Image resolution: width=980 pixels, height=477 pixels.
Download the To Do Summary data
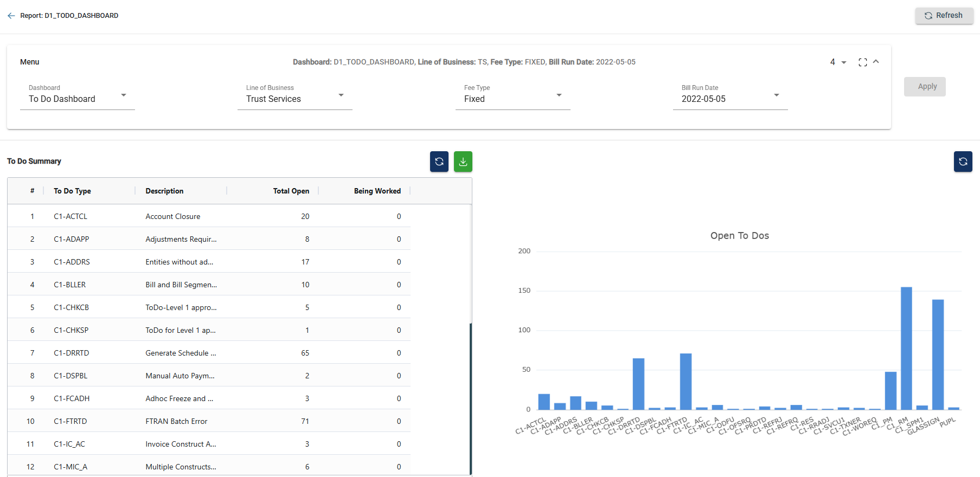tap(463, 162)
